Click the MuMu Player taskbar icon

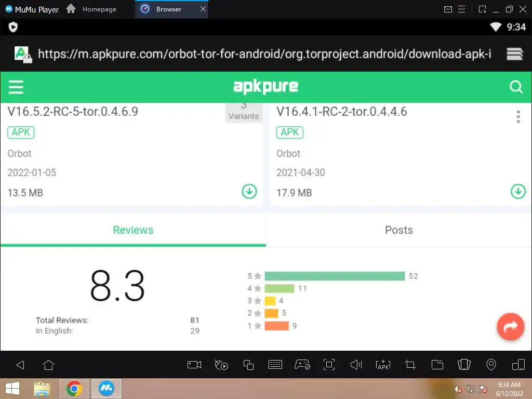click(106, 389)
